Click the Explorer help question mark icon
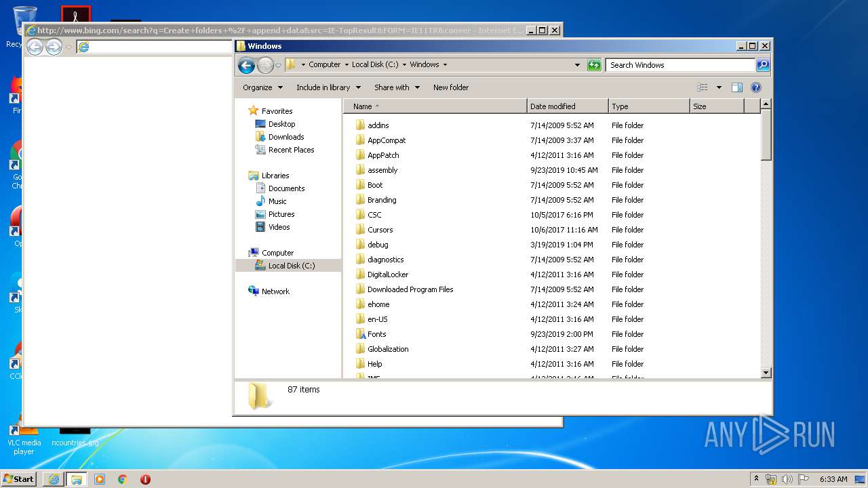Screen dimensions: 868x488 click(x=756, y=87)
